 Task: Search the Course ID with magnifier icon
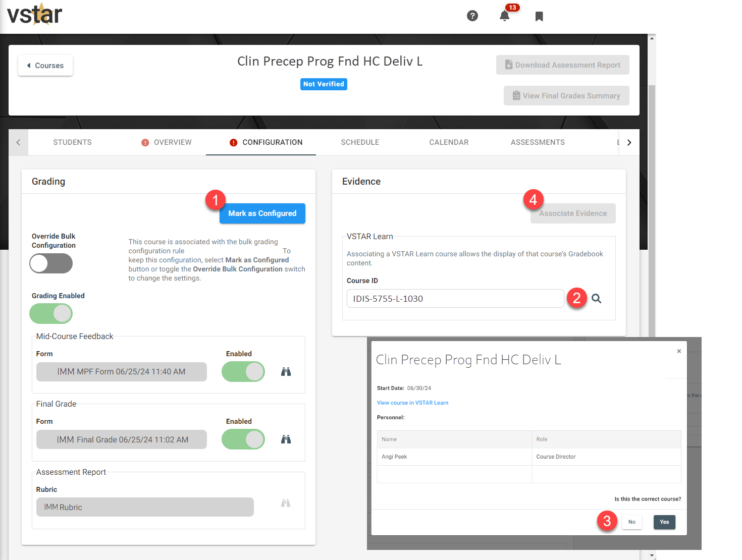[x=596, y=299]
